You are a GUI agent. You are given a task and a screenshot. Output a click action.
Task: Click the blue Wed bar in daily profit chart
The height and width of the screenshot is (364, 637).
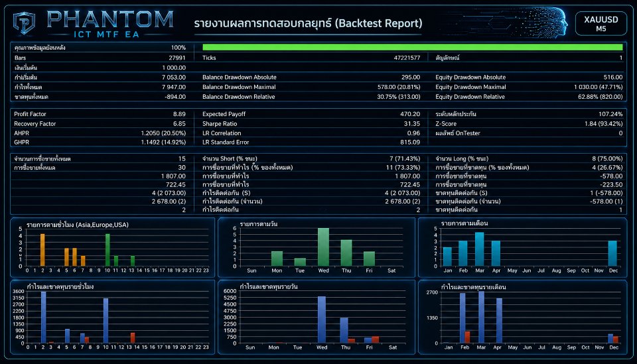(x=322, y=320)
